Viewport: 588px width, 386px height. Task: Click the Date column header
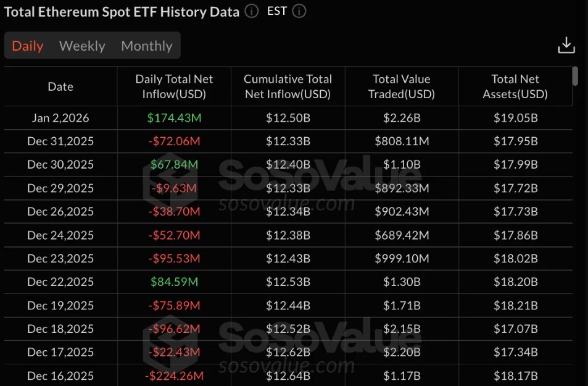click(x=60, y=86)
